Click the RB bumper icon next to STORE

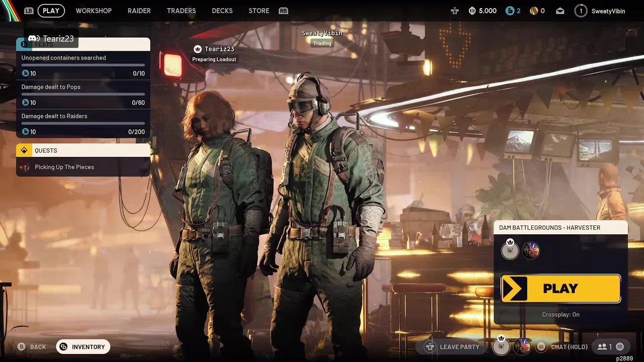click(283, 11)
